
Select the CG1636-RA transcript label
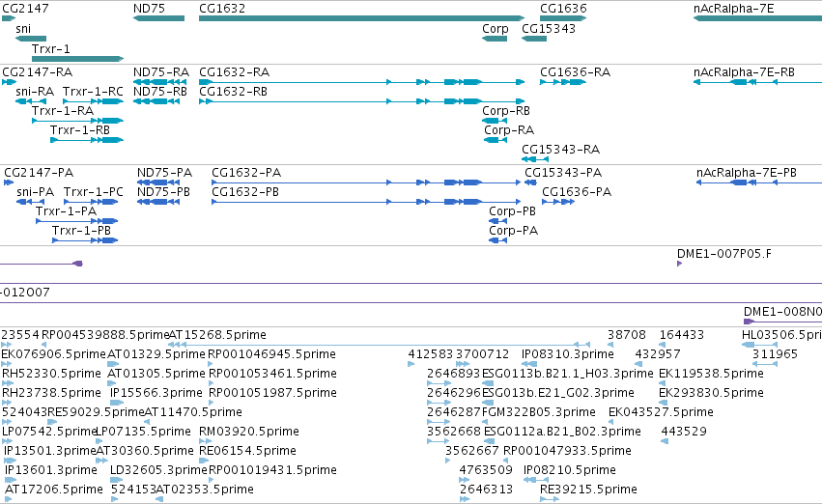tap(575, 72)
